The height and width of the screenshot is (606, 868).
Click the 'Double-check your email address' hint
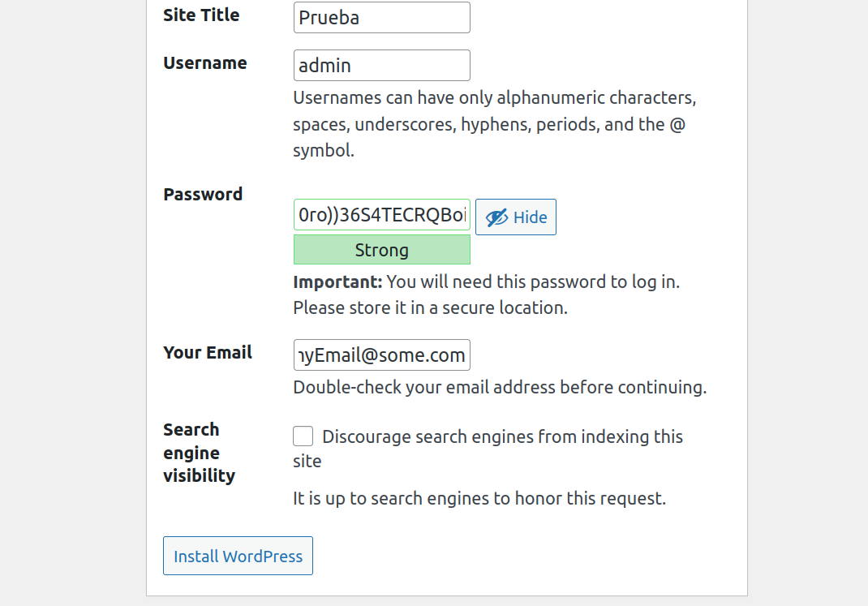click(500, 388)
